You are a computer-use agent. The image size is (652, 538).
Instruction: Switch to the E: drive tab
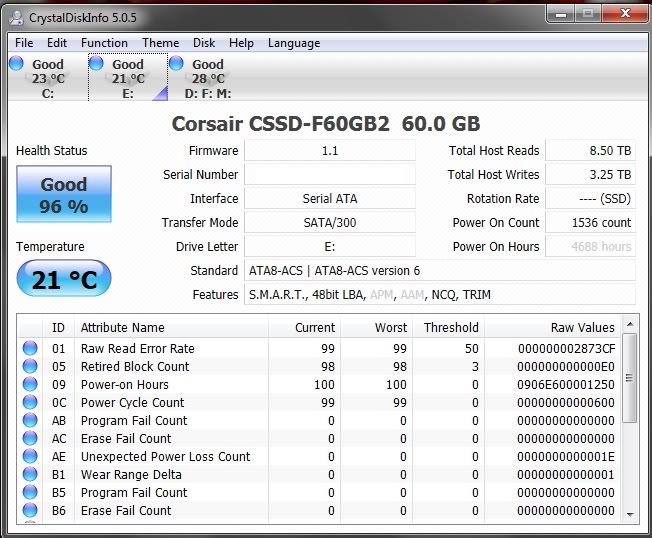coord(127,78)
